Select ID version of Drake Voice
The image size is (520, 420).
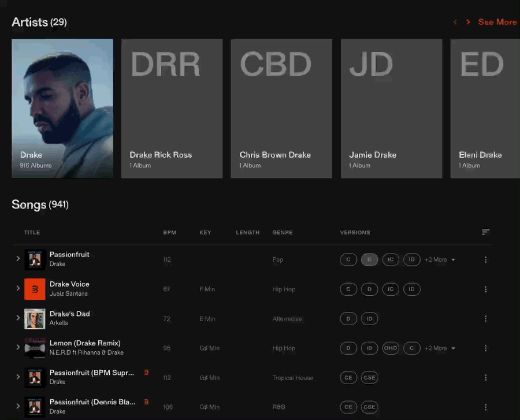(411, 289)
